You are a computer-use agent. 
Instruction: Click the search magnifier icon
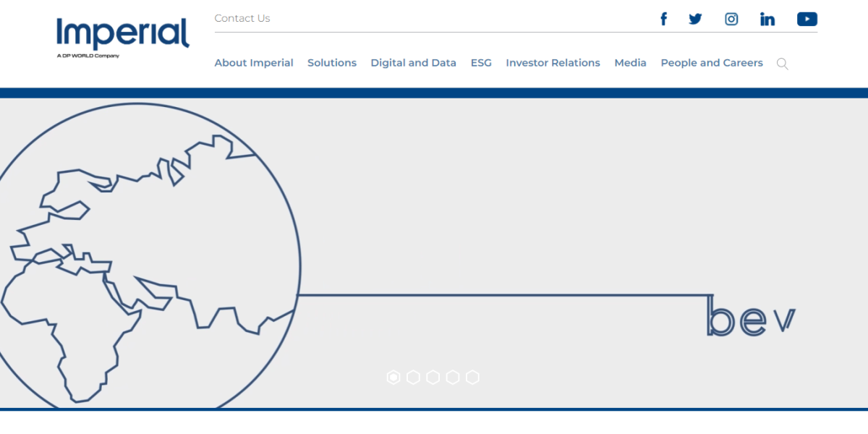(x=782, y=64)
